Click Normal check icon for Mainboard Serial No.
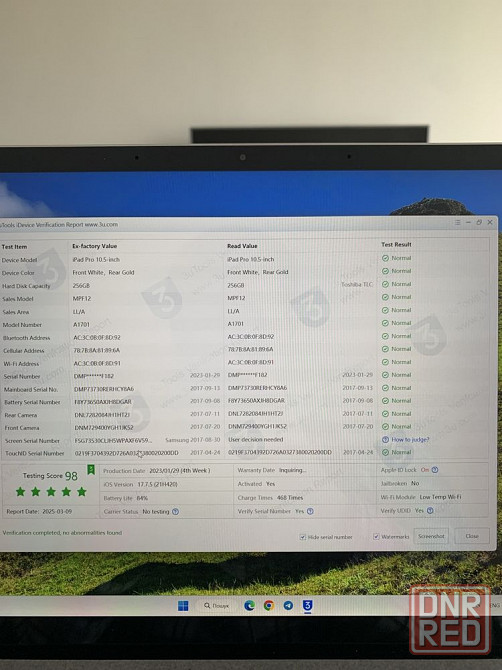The width and height of the screenshot is (502, 670). click(x=385, y=388)
